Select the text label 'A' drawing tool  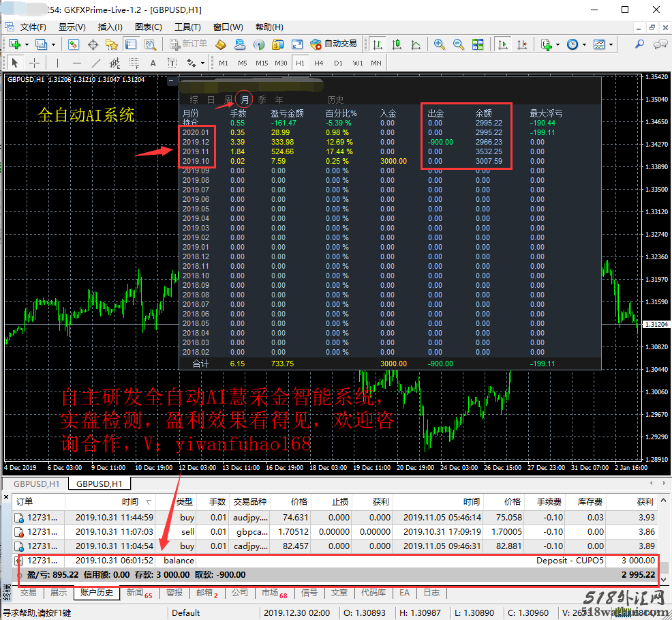[x=153, y=63]
